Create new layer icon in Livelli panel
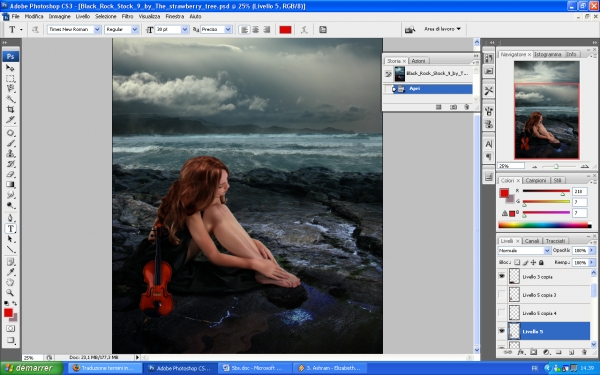Screen dimensions: 600x375 tap(571, 352)
